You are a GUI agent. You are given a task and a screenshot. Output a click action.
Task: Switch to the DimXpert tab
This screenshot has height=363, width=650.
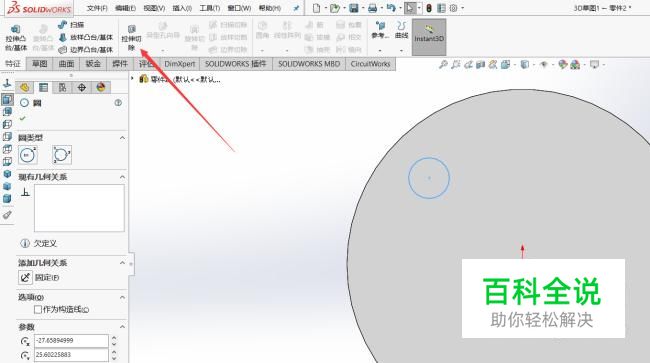point(179,64)
